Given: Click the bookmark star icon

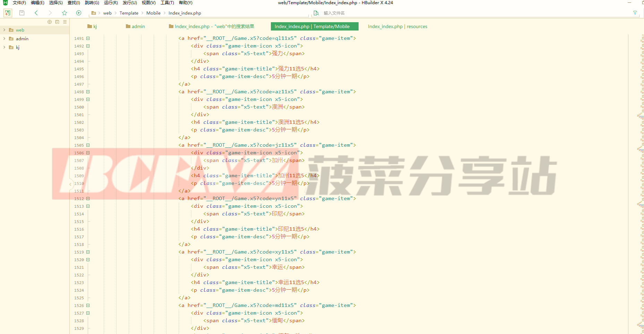Looking at the screenshot, I should (65, 13).
